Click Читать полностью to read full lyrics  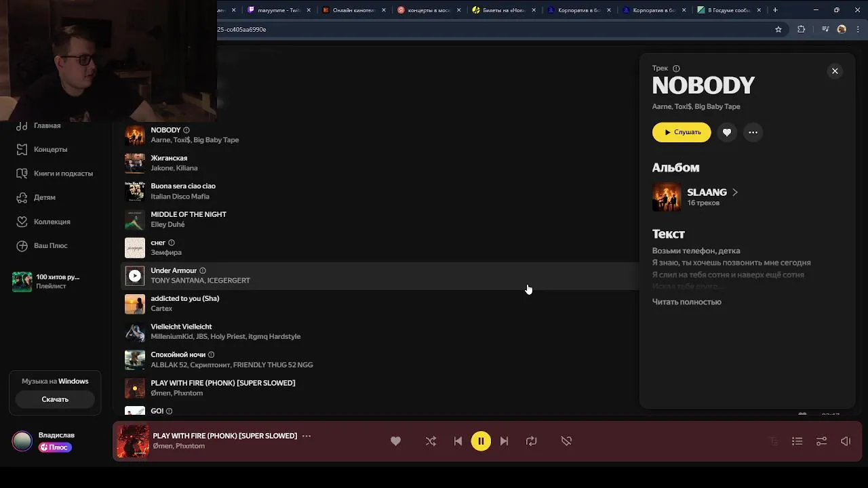click(686, 302)
